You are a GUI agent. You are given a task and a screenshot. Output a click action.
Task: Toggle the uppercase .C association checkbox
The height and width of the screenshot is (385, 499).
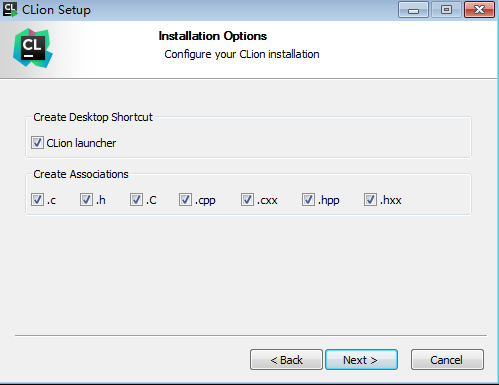(136, 200)
